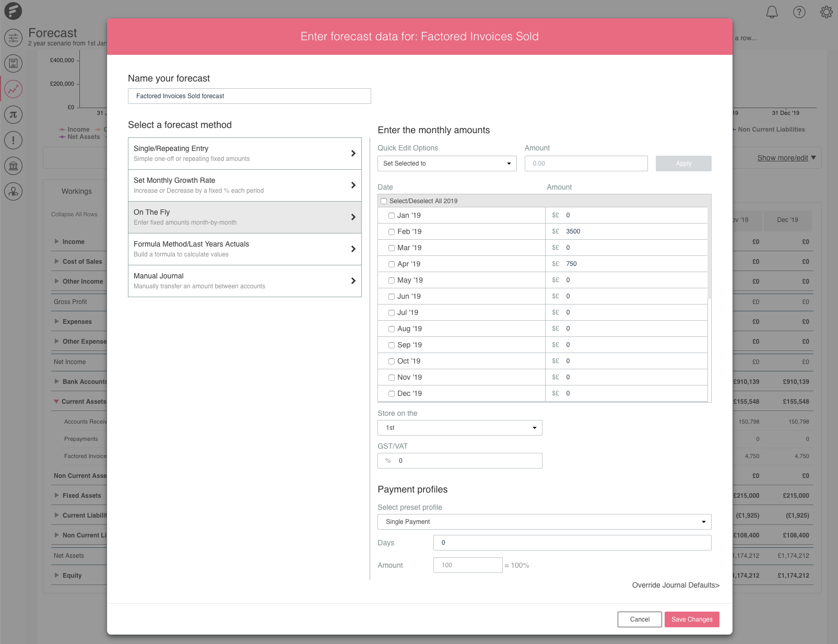Screen dimensions: 838x644
Task: Choose On The Fly forecast method
Action: (x=245, y=217)
